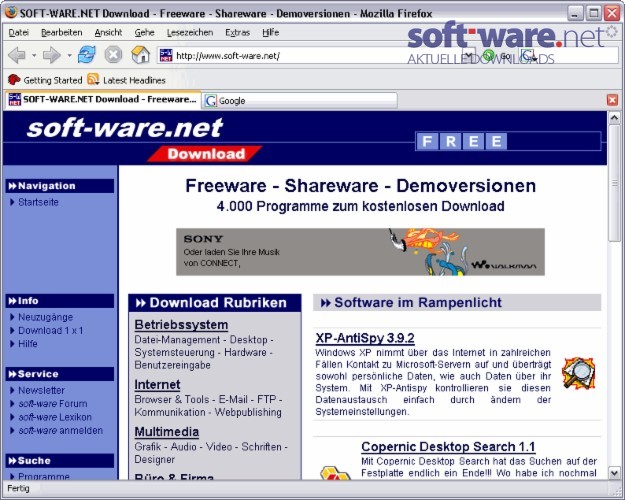Open the Ansicht menu

[x=108, y=32]
